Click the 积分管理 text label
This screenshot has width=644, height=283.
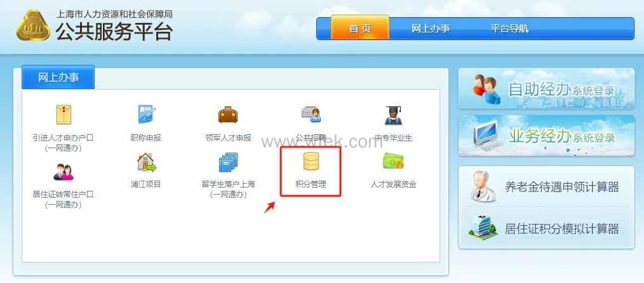tap(311, 184)
